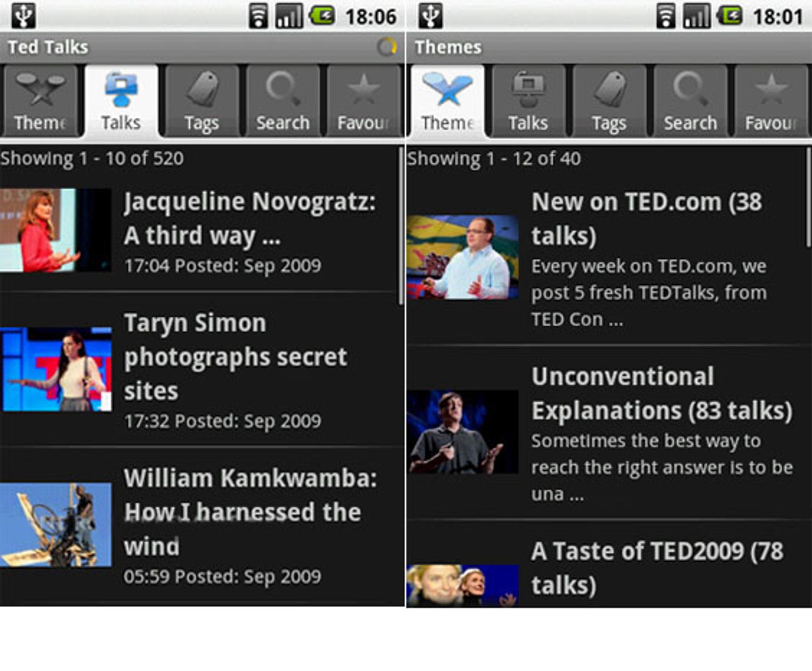Open Tags tab in Ted Talks screen

202,101
